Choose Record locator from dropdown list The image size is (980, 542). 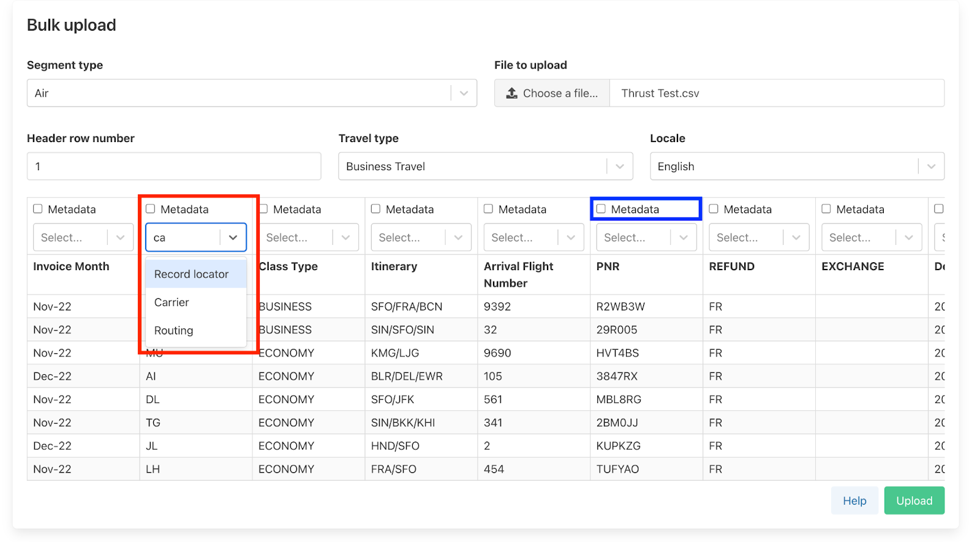tap(192, 274)
